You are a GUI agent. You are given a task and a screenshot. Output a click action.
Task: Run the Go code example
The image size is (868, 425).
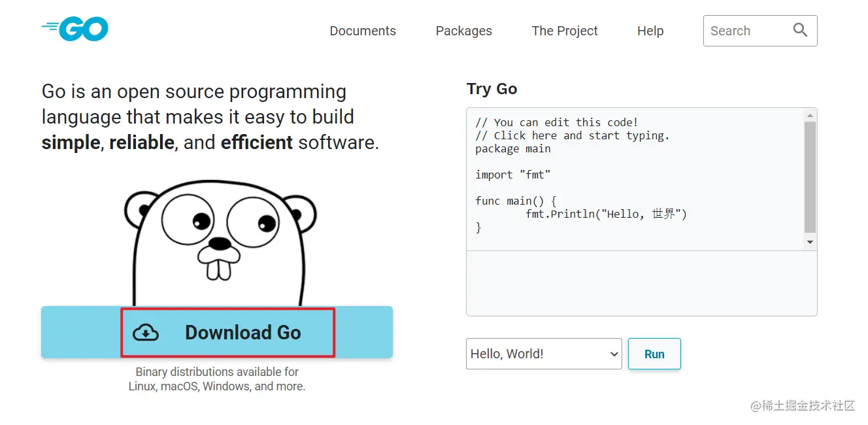[x=654, y=354]
